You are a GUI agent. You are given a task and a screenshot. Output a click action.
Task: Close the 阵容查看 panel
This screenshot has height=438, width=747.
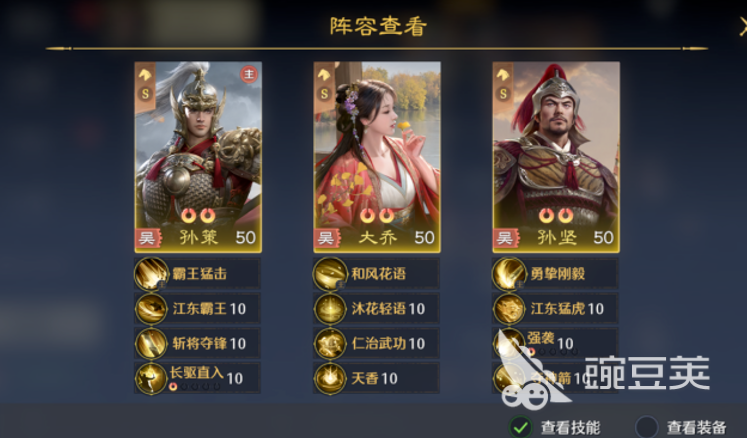[x=742, y=27]
